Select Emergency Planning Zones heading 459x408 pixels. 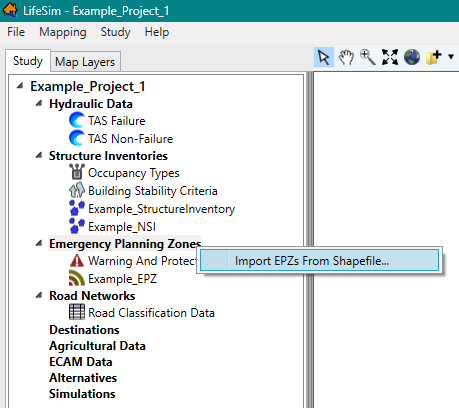coord(125,244)
